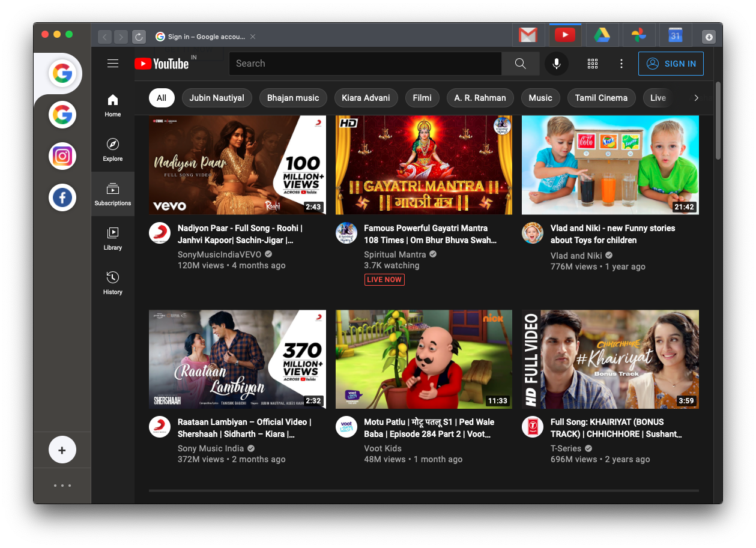Add a new app with the plus button
Viewport: 756px width, 548px height.
pos(62,450)
